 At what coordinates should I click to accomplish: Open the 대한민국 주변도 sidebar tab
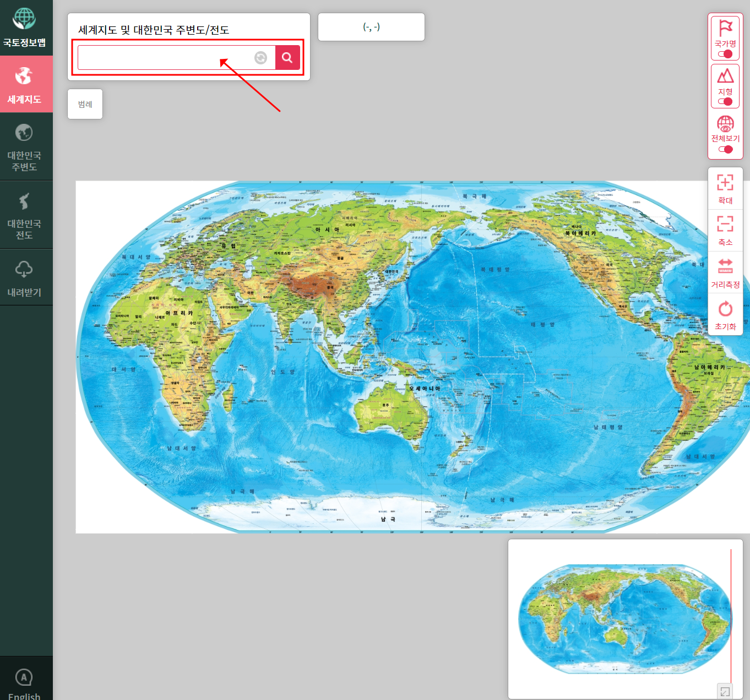pyautogui.click(x=26, y=147)
